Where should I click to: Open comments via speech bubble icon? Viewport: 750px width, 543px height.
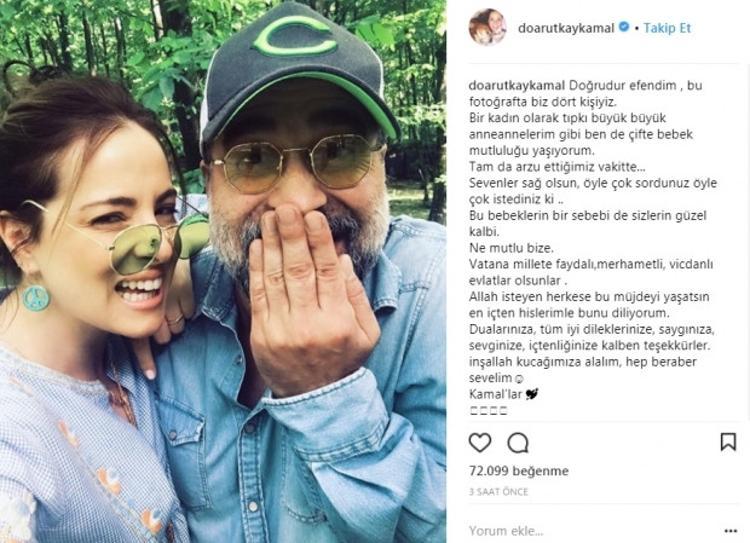(518, 441)
